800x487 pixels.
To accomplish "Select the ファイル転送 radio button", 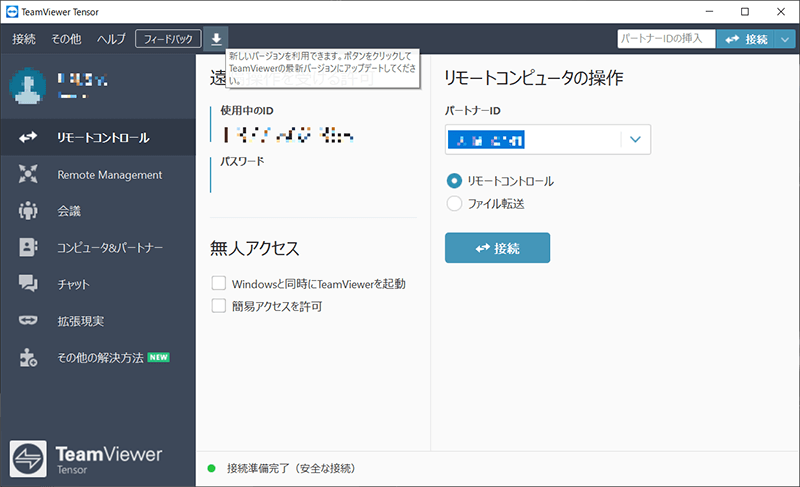I will [454, 203].
